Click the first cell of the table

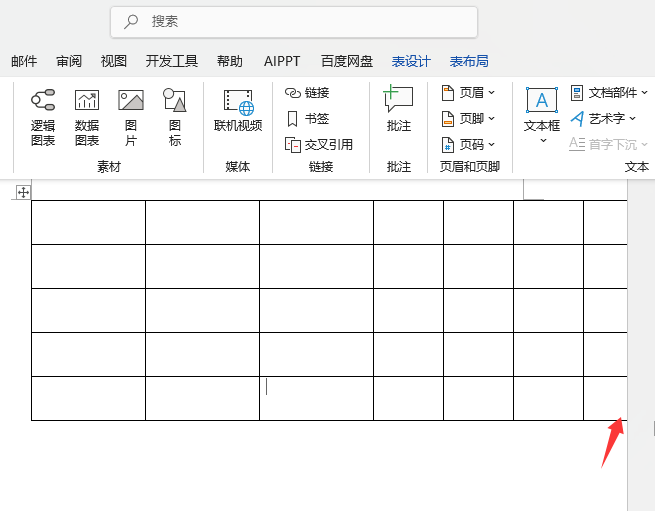[x=89, y=222]
